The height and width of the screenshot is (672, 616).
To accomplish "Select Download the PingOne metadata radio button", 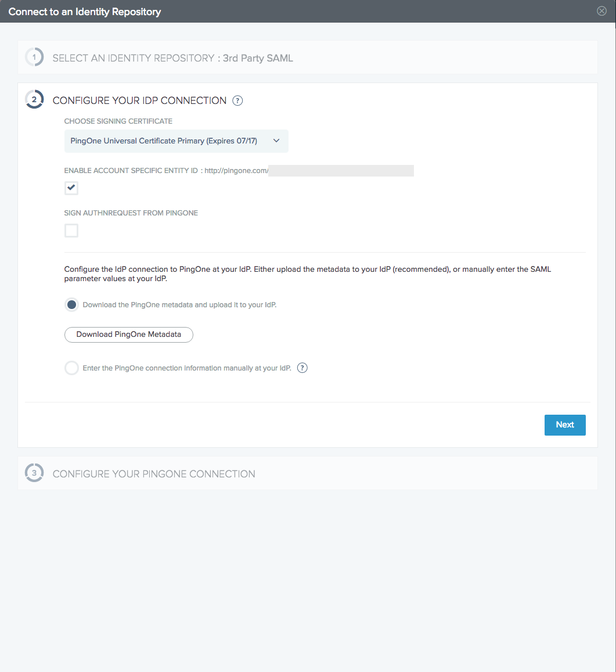I will 71,305.
